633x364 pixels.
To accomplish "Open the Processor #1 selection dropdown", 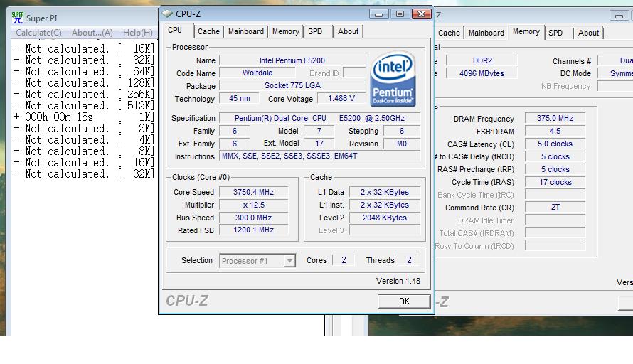I will coord(257,261).
